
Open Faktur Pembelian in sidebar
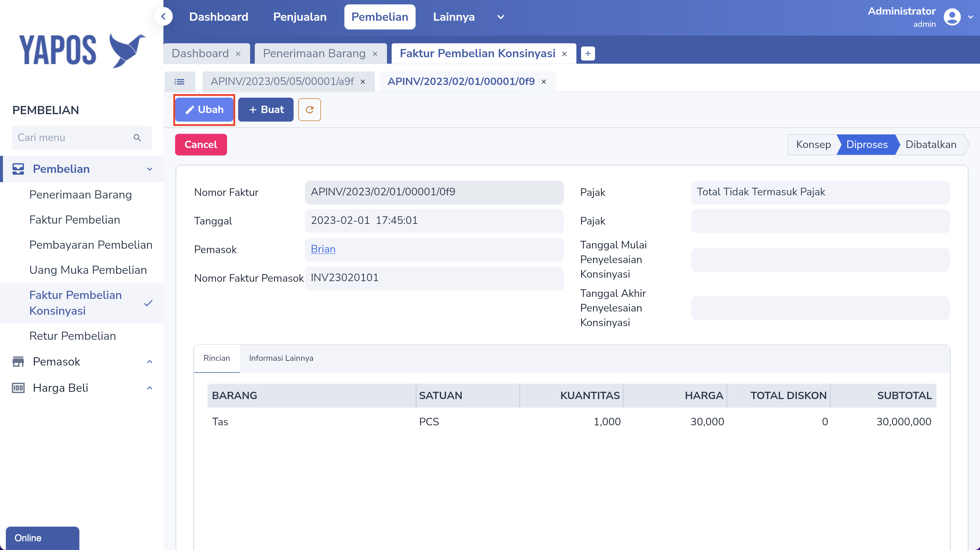click(x=75, y=220)
